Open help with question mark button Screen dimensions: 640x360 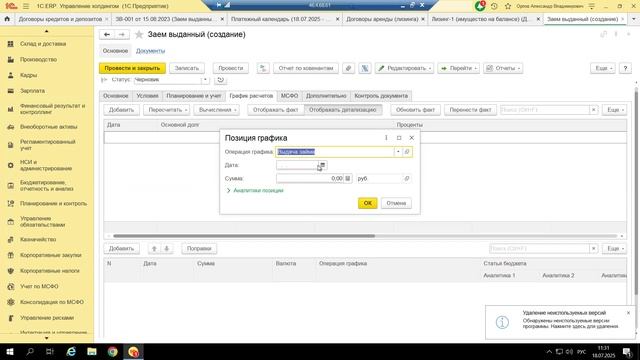coord(625,68)
